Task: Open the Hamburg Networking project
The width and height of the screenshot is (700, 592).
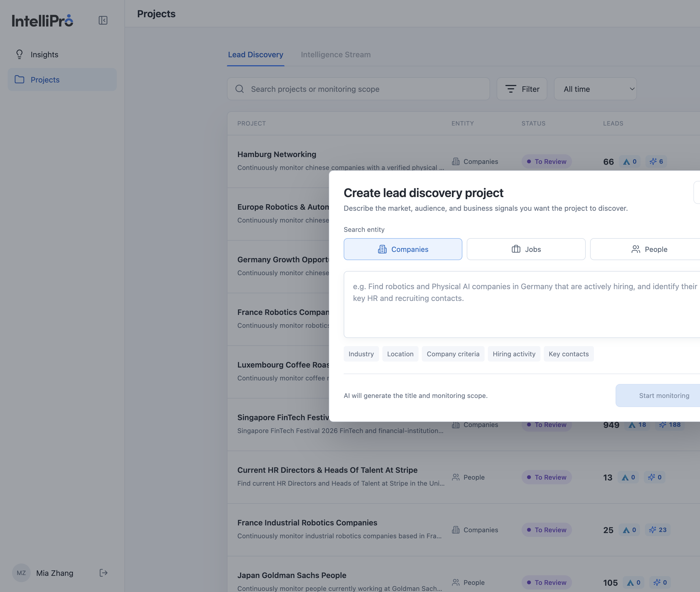Action: click(x=277, y=154)
